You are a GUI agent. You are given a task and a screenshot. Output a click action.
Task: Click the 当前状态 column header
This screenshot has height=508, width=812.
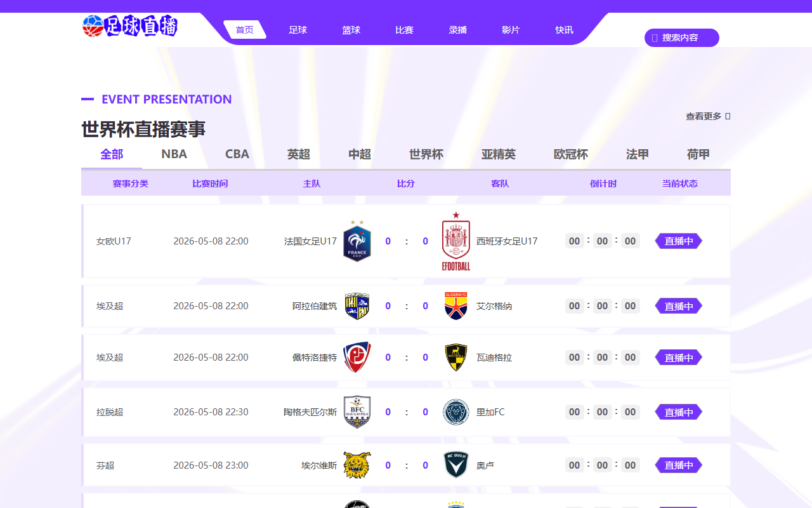[x=680, y=184]
